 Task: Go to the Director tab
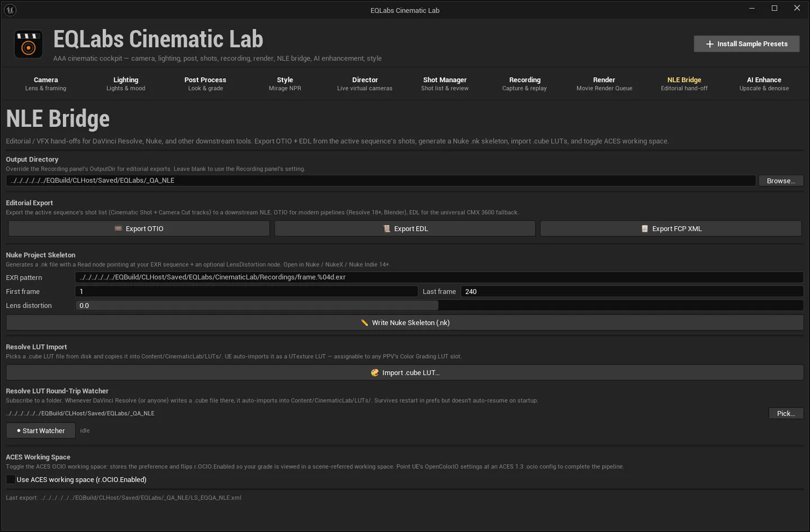(x=365, y=84)
